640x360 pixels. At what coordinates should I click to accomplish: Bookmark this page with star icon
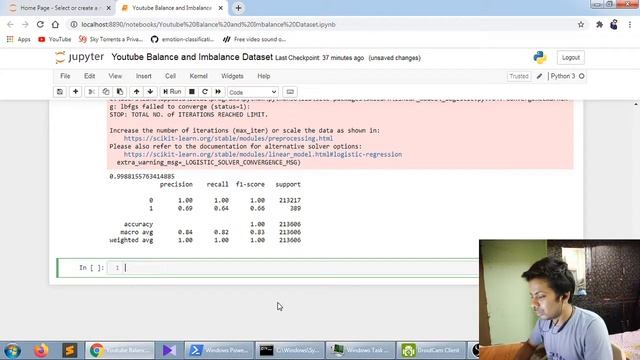coord(581,24)
